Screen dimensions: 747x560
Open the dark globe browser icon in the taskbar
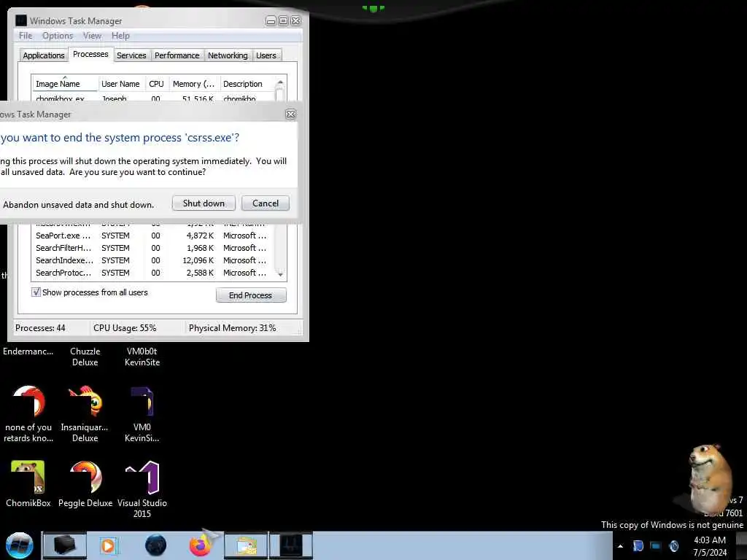(156, 545)
